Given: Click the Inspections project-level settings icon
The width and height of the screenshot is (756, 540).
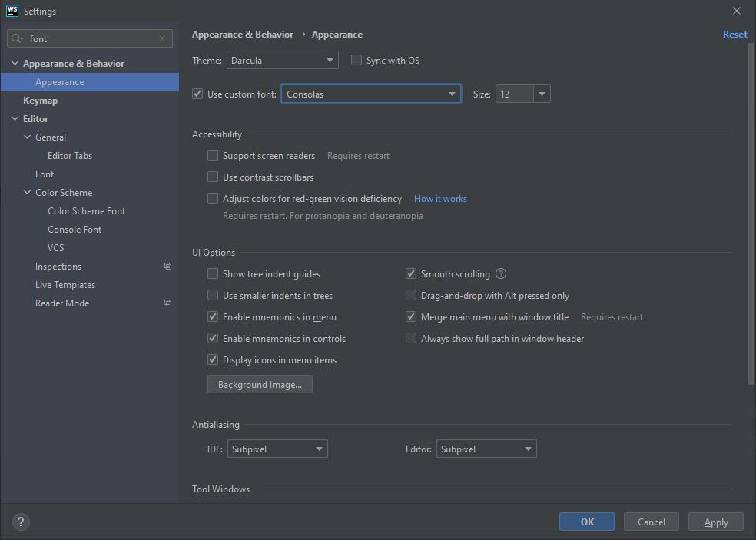Looking at the screenshot, I should point(167,267).
